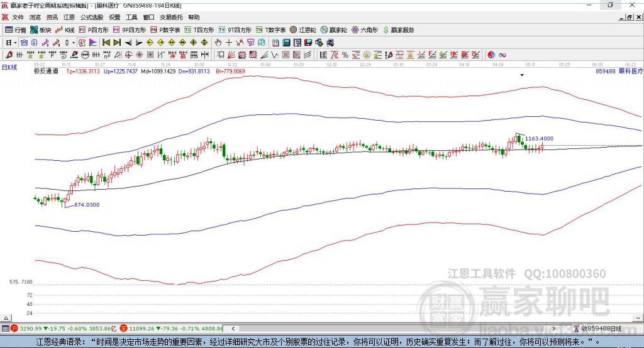The height and width of the screenshot is (348, 644).
Task: Open the T四方形 tool
Action: [x=199, y=30]
